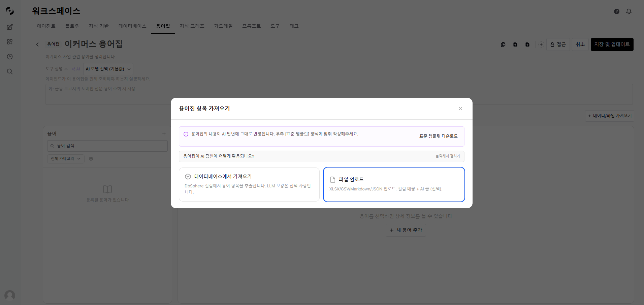Image resolution: width=644 pixels, height=305 pixels.
Task: Click the 등록된 용어가 없습니다 text
Action: coord(107,200)
